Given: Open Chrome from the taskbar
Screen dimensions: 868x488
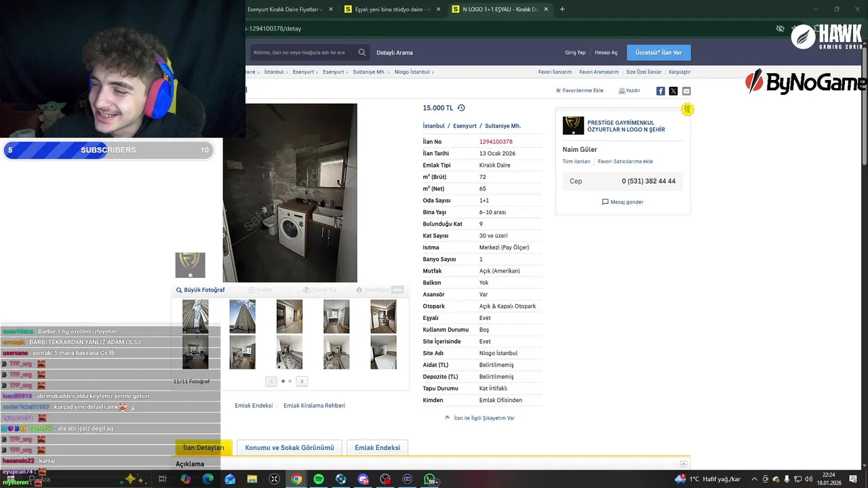Looking at the screenshot, I should [296, 479].
